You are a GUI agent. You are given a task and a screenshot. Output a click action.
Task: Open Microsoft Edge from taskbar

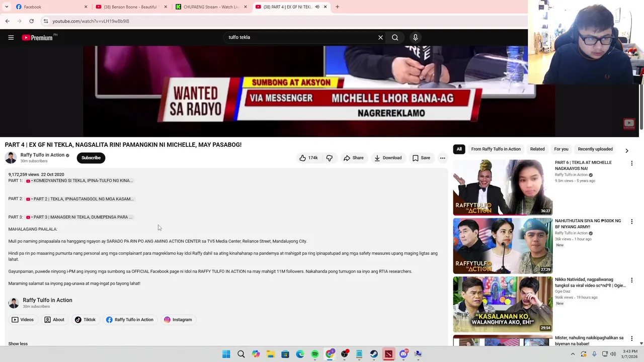point(300,354)
